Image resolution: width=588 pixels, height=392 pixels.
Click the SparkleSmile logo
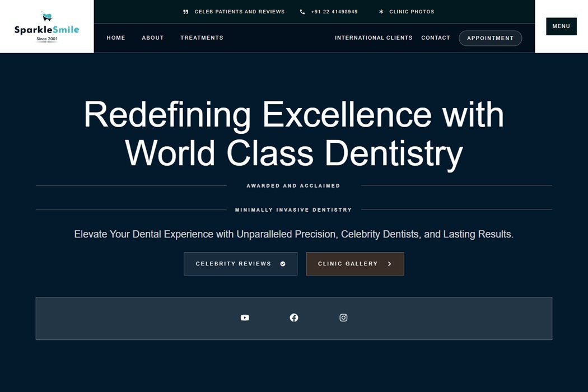tap(47, 26)
